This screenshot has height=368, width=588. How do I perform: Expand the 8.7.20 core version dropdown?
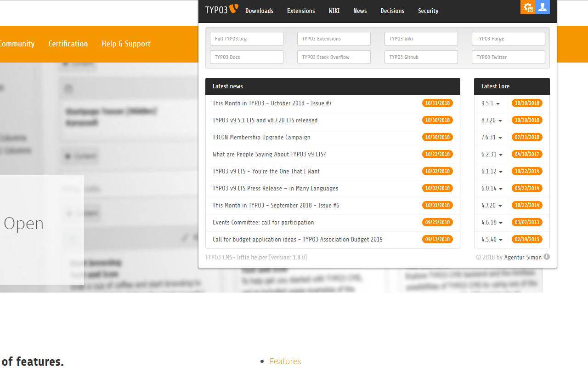492,120
